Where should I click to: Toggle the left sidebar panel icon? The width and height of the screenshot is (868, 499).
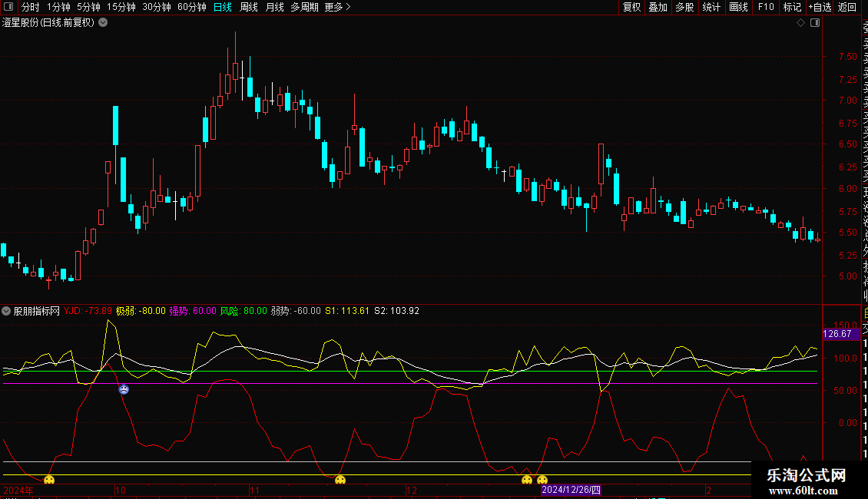pos(9,8)
